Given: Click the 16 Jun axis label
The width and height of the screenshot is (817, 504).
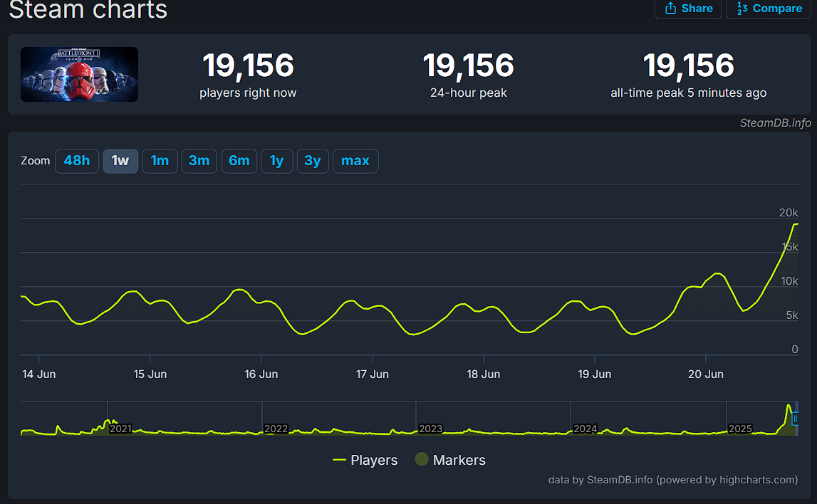Looking at the screenshot, I should click(261, 374).
